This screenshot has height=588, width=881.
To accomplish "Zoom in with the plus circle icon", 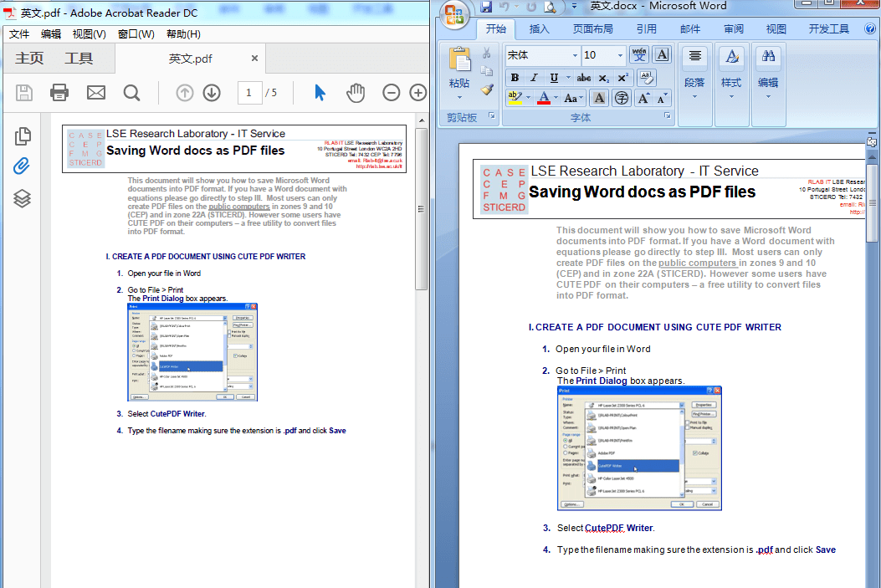I will pyautogui.click(x=418, y=93).
